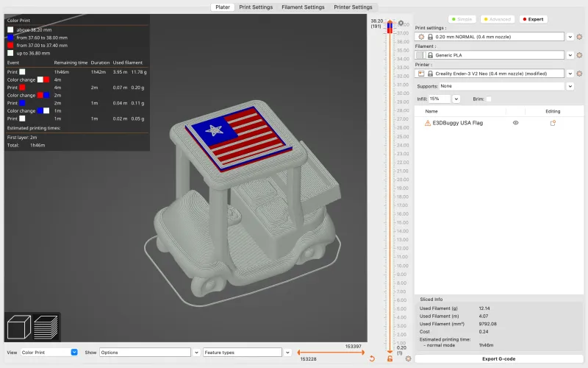588x368 pixels.
Task: Expand the Infill percentage dropdown
Action: pos(456,99)
